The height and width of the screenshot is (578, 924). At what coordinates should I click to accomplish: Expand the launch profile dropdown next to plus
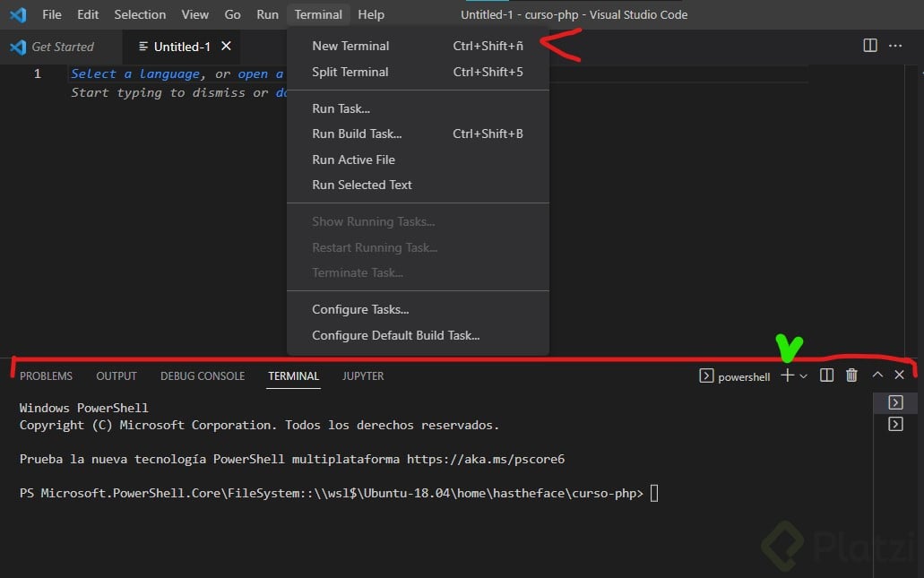(803, 376)
